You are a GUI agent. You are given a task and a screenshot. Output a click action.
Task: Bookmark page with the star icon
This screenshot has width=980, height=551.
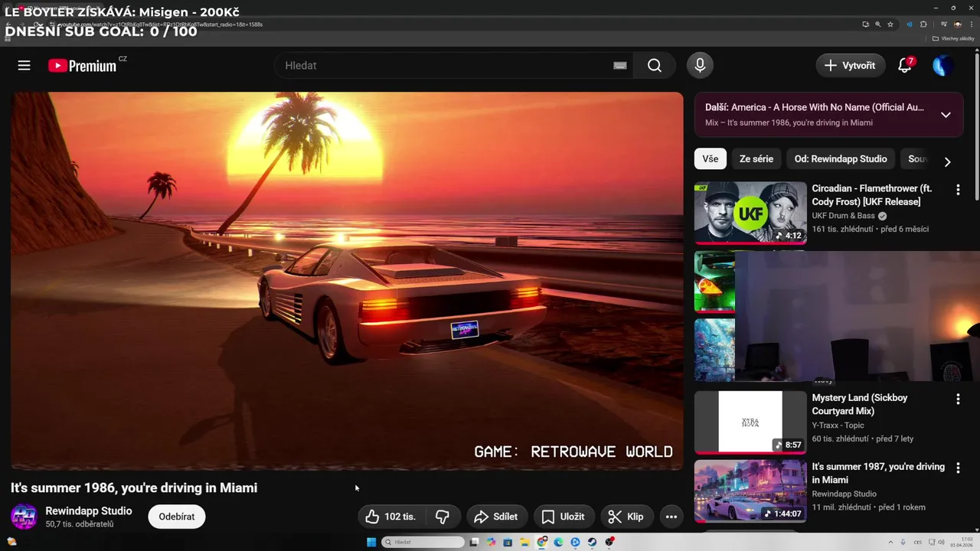click(890, 24)
